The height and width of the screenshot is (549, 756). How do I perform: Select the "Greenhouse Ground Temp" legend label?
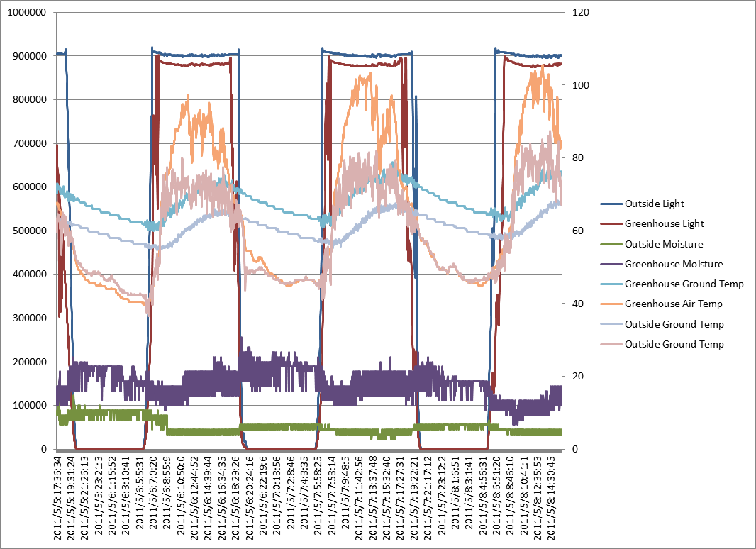point(684,284)
